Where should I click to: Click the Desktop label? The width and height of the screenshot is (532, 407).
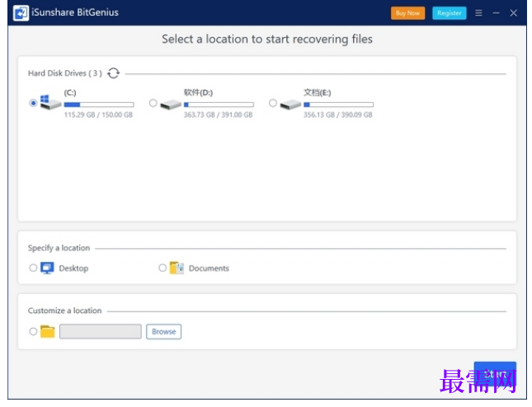click(x=73, y=269)
